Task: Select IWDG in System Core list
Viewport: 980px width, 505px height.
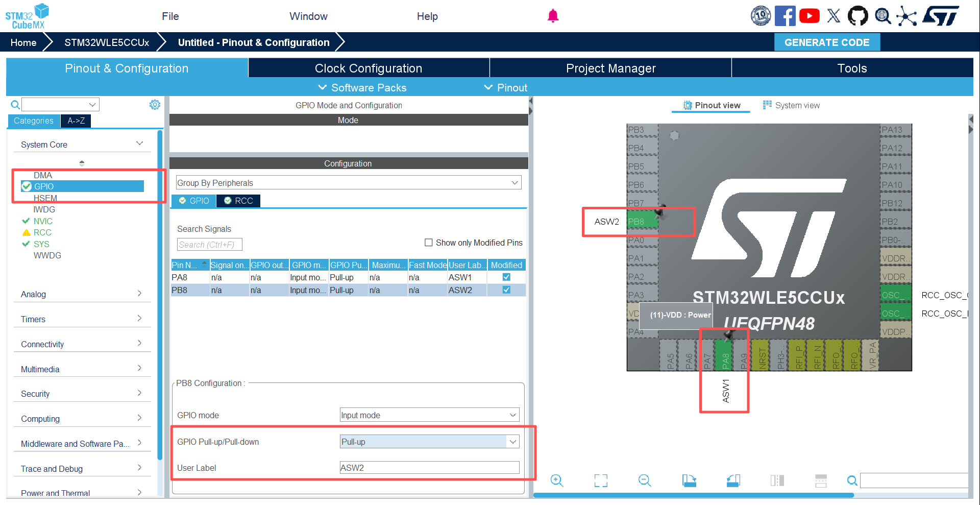Action: coord(44,209)
